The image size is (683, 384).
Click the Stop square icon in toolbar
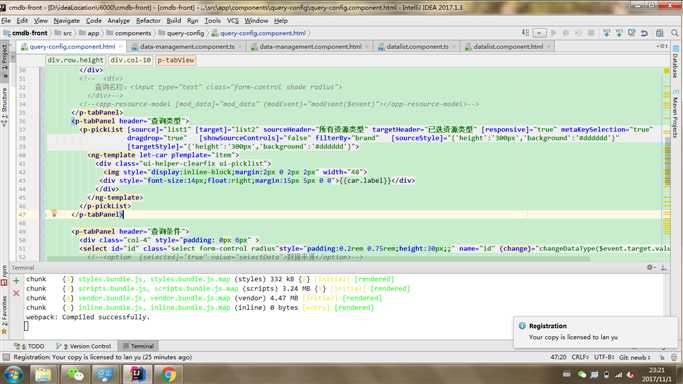pos(591,33)
